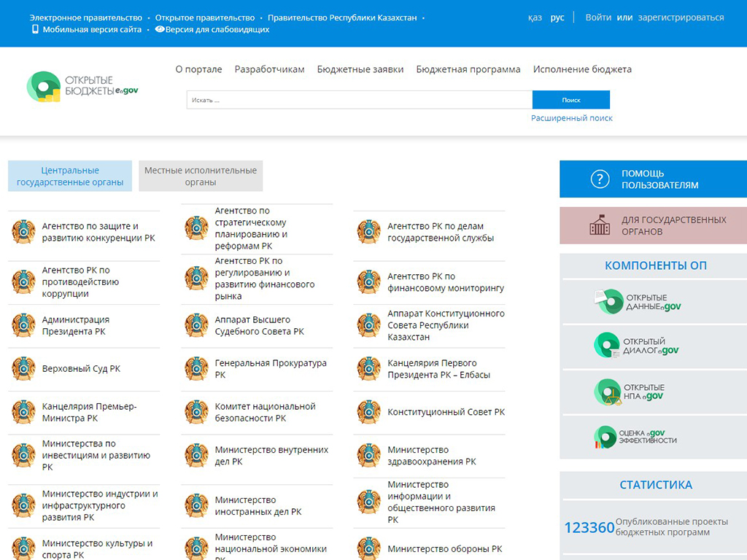Click emblem beside Канцелярия Премьер-Министра РК

coord(23,412)
